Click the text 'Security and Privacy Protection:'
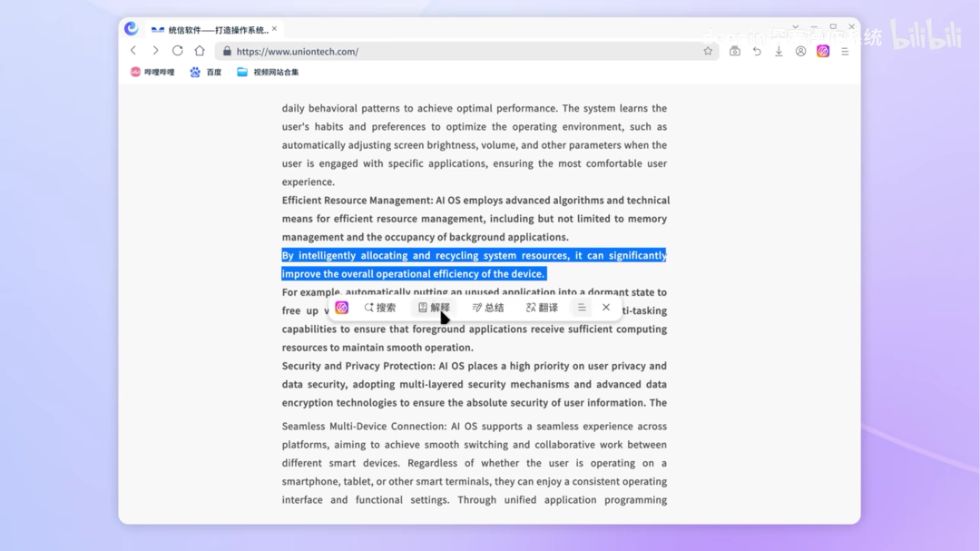This screenshot has width=980, height=551. click(x=358, y=366)
